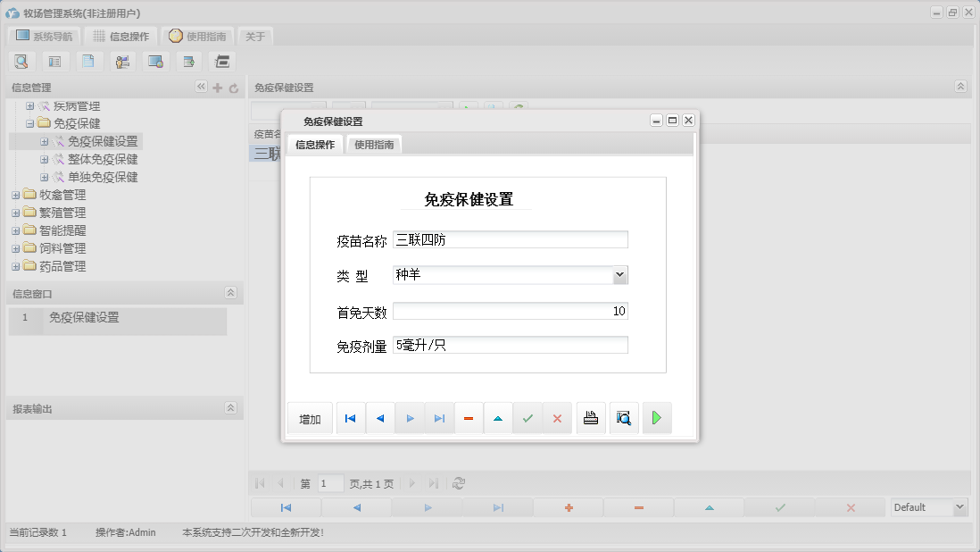Delete current record using red minus icon

click(x=469, y=417)
